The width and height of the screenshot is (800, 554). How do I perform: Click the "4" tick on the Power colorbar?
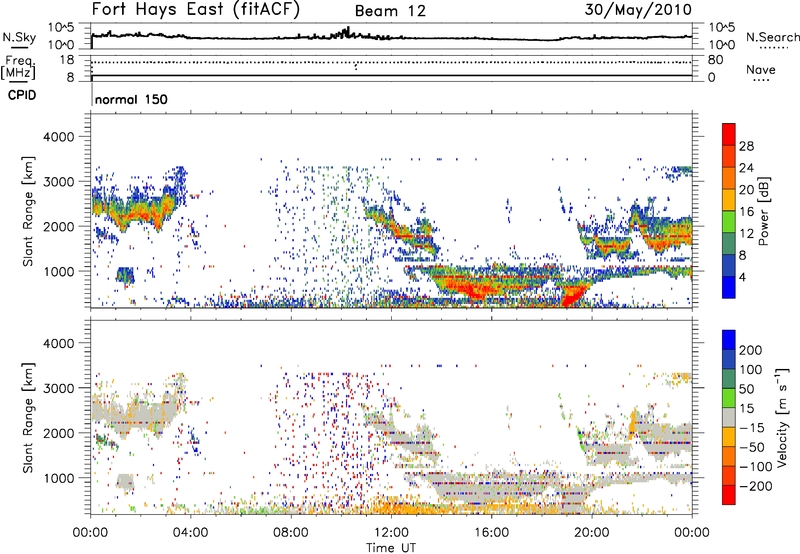pos(743,277)
